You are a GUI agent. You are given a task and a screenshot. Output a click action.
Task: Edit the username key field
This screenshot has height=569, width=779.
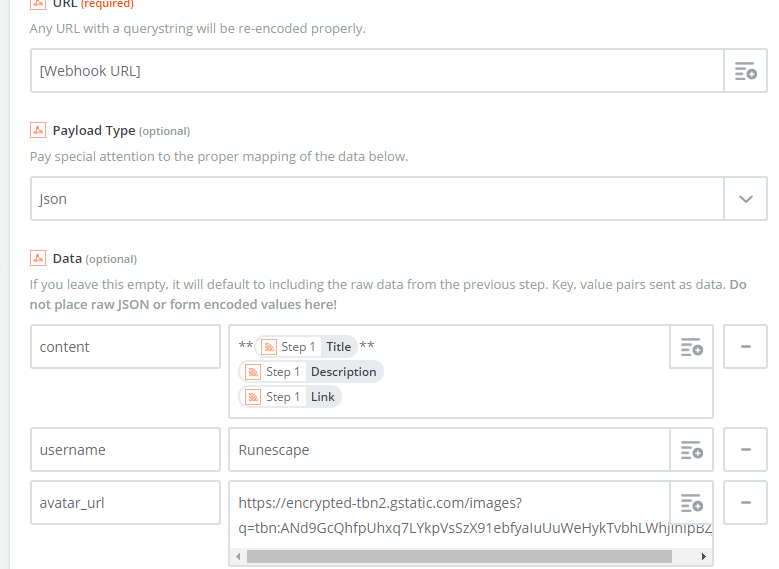(125, 450)
